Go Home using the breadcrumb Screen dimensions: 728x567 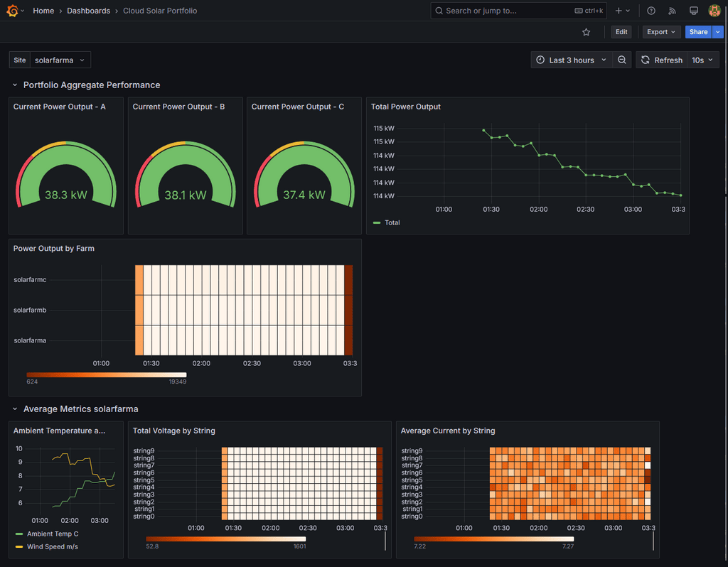43,11
